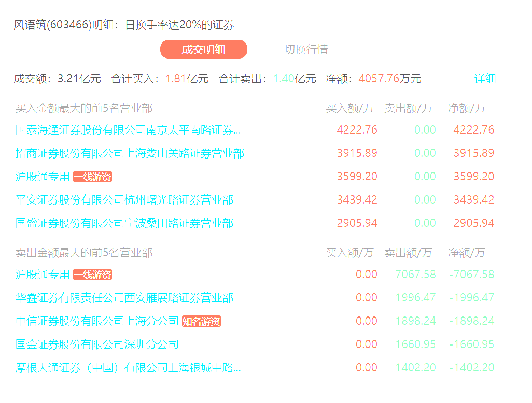Image resolution: width=532 pixels, height=403 pixels.
Task: Click sell amount 1898.24 for 中信证券
Action: (416, 321)
